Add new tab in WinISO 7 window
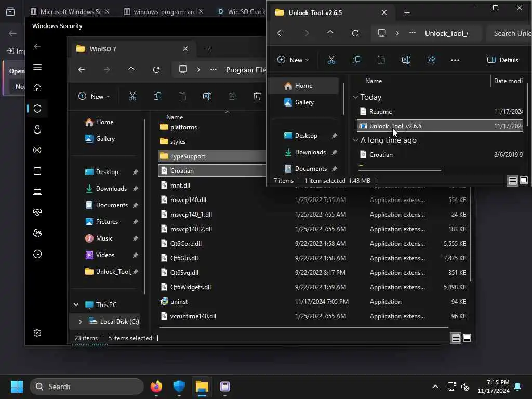Screen dimensions: 532x399 pos(208,49)
